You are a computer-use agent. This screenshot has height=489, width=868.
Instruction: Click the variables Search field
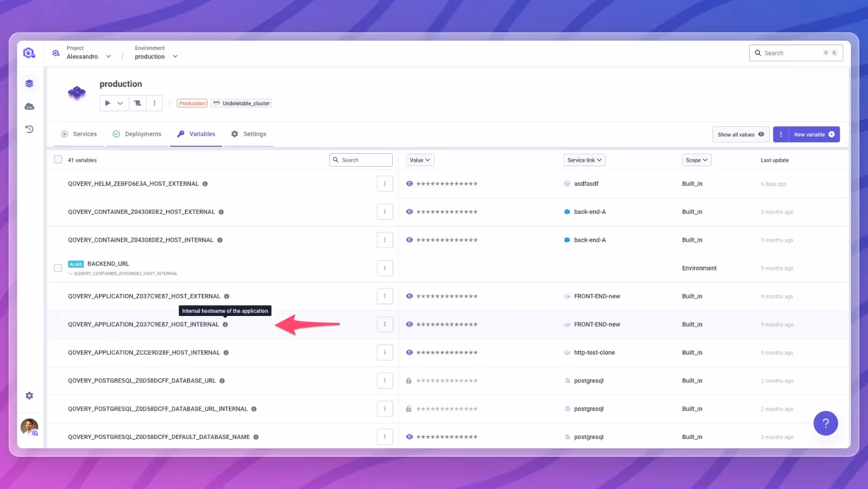click(x=361, y=160)
